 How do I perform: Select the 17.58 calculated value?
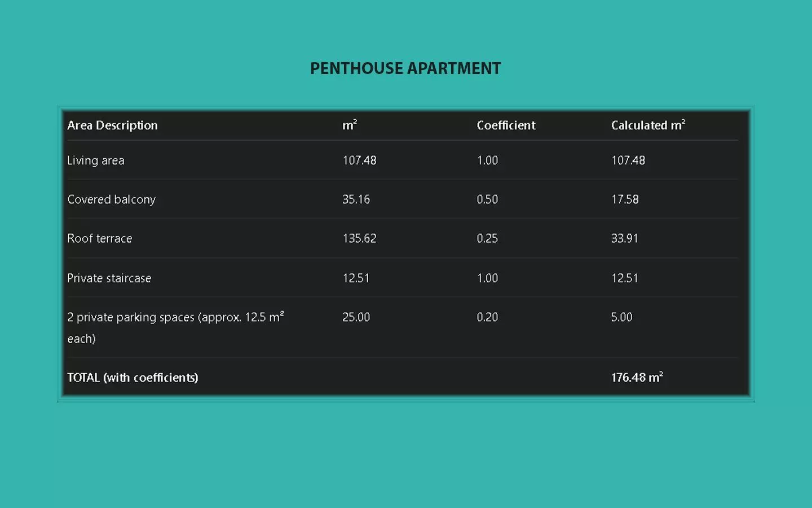[625, 199]
